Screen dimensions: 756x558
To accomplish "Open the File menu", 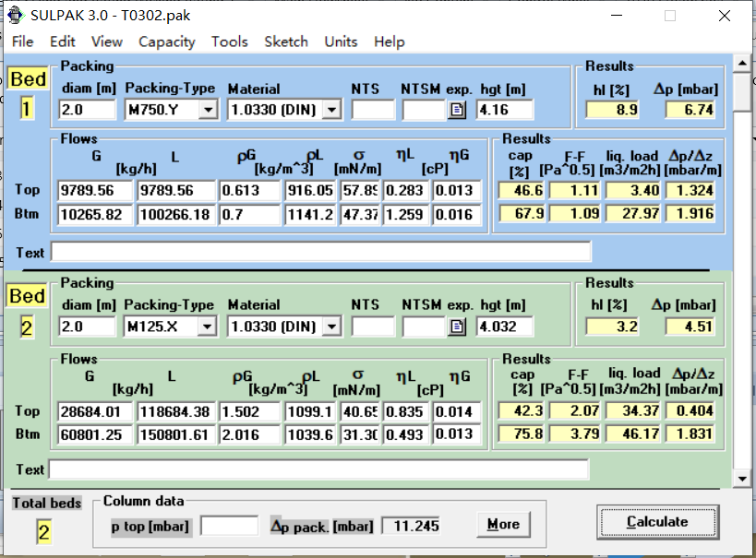I will click(x=23, y=42).
